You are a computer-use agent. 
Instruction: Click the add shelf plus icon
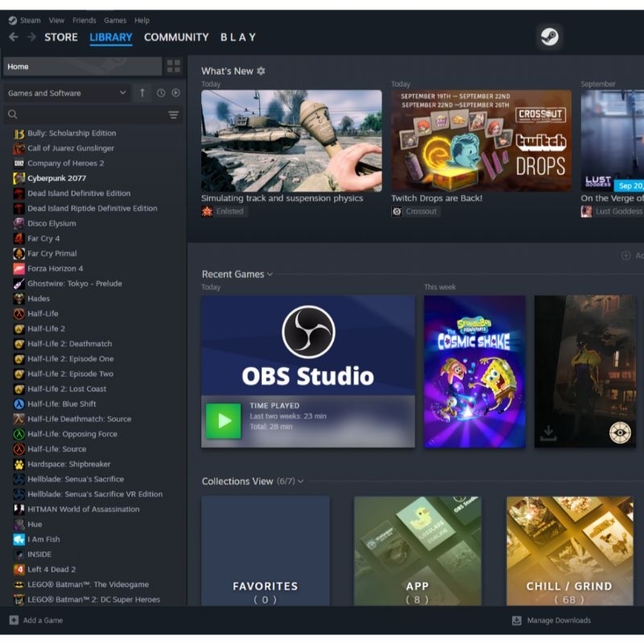tap(626, 255)
